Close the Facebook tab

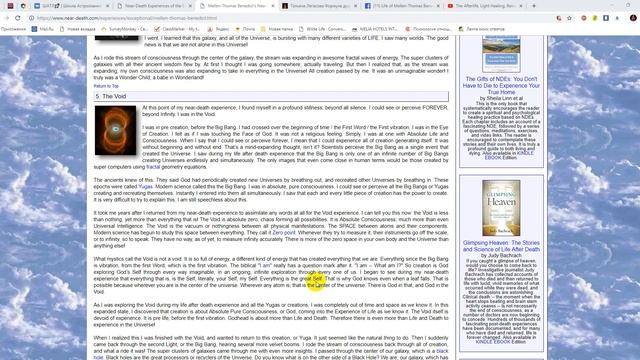click(438, 6)
